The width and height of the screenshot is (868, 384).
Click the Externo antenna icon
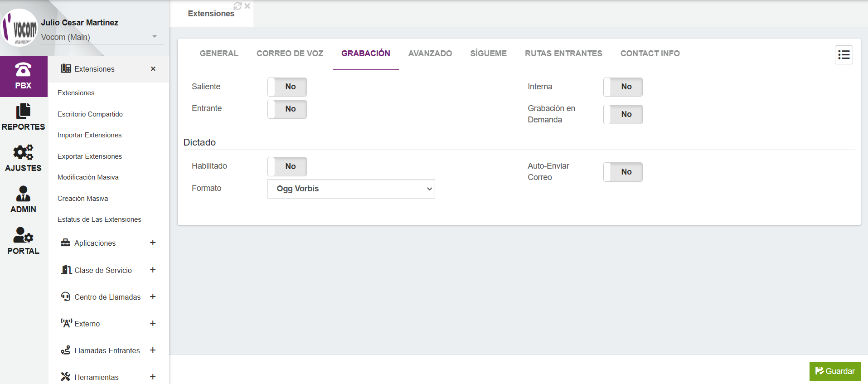66,323
